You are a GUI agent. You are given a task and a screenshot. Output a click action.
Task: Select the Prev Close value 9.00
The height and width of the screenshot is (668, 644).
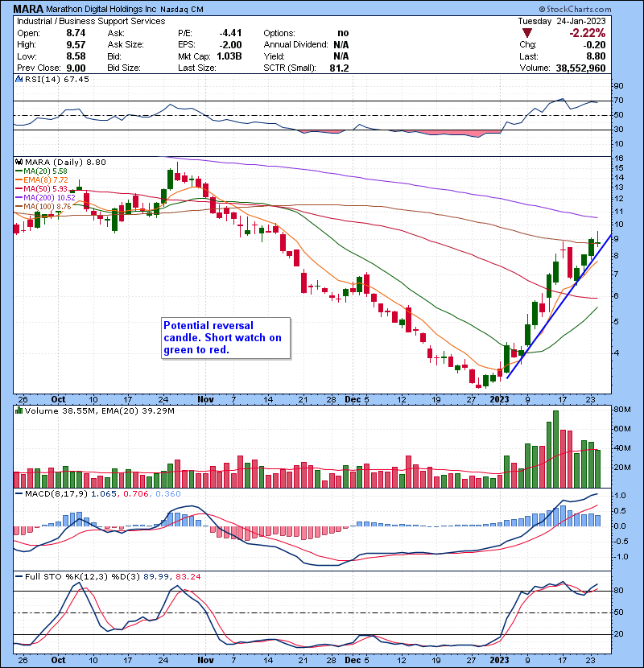point(76,68)
